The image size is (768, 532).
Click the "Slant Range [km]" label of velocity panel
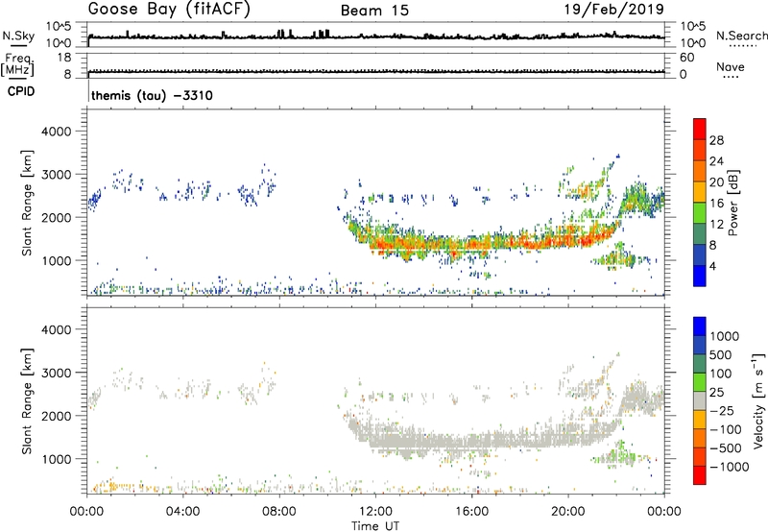[x=27, y=401]
